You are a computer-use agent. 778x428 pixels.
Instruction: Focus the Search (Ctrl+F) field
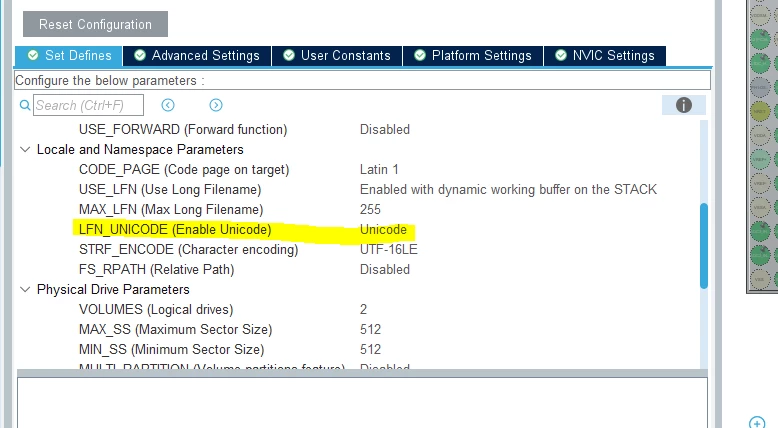tap(88, 105)
